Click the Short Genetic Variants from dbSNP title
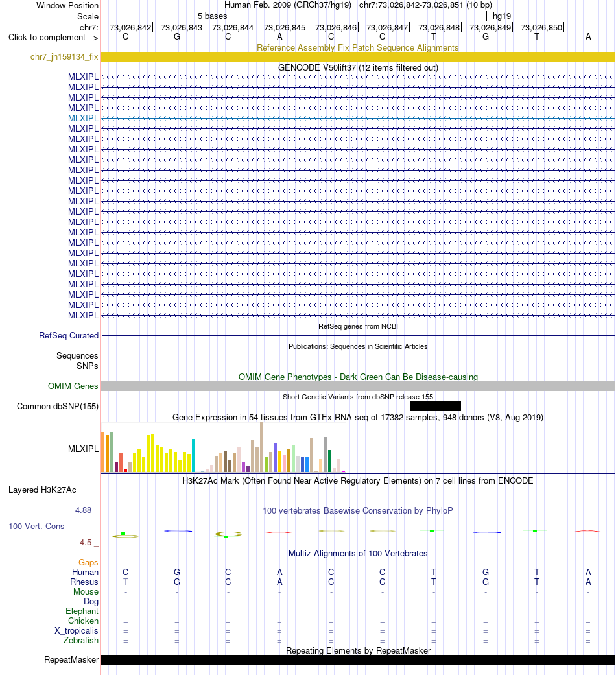This screenshot has height=675, width=616. pos(358,397)
